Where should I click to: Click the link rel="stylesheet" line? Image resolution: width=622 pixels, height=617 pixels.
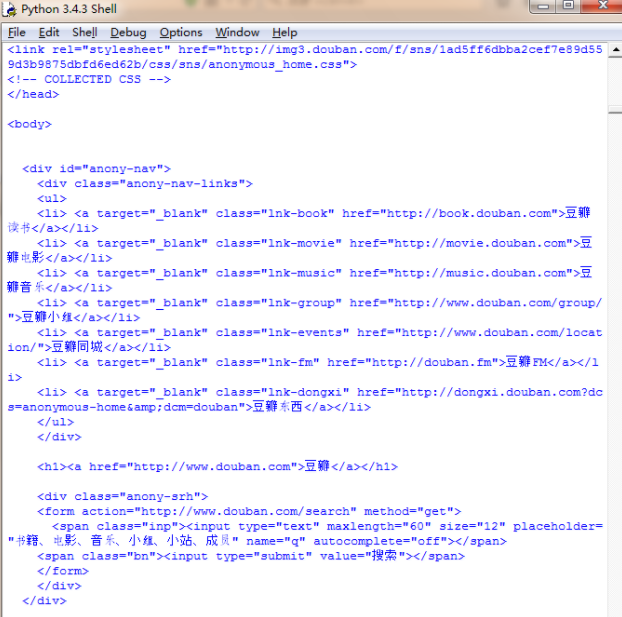point(305,50)
